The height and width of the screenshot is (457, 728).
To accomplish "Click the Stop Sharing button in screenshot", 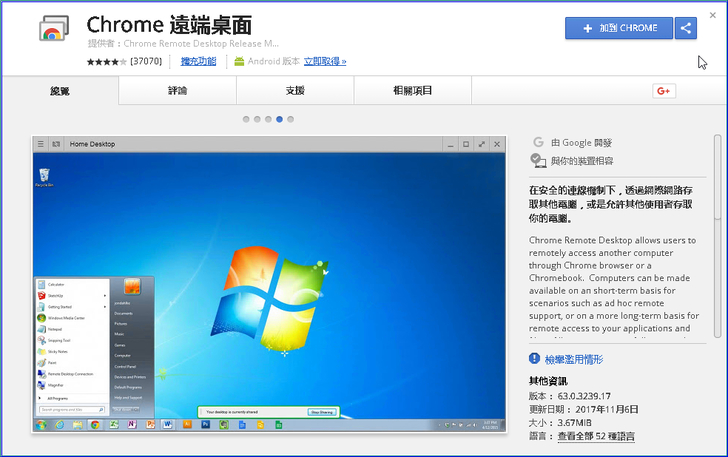I will pos(322,412).
